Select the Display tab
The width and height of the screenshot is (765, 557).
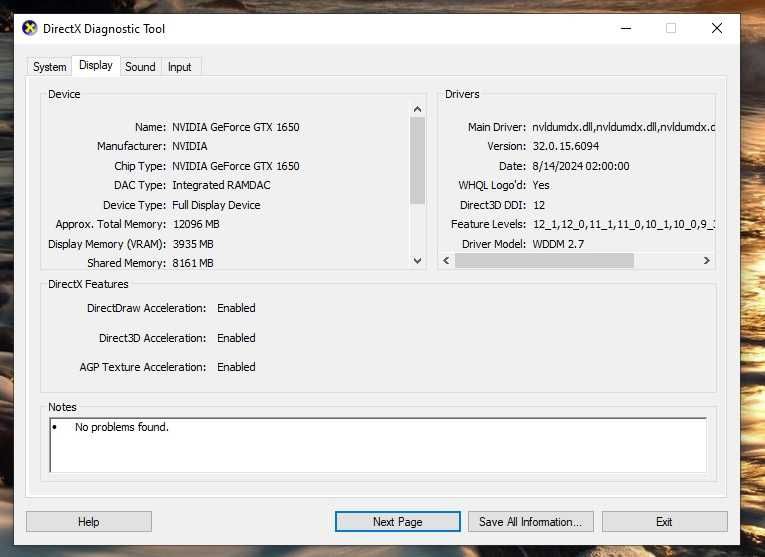[x=96, y=65]
